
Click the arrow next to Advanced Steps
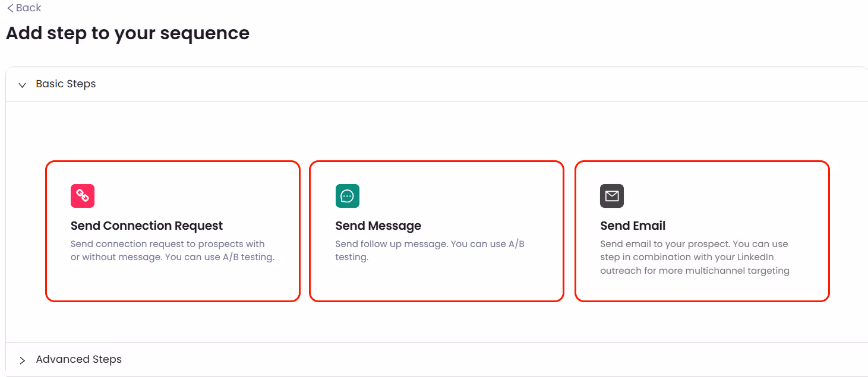click(22, 360)
